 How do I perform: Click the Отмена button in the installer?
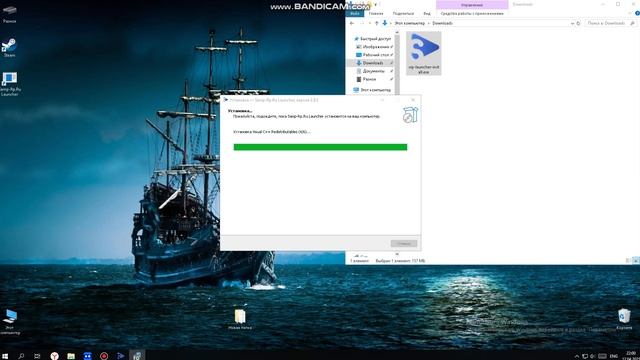404,244
